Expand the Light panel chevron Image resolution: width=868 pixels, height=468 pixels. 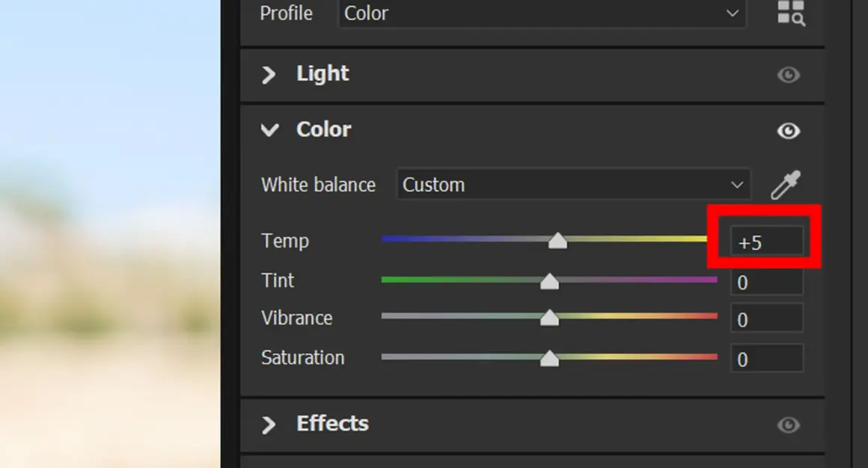[269, 74]
